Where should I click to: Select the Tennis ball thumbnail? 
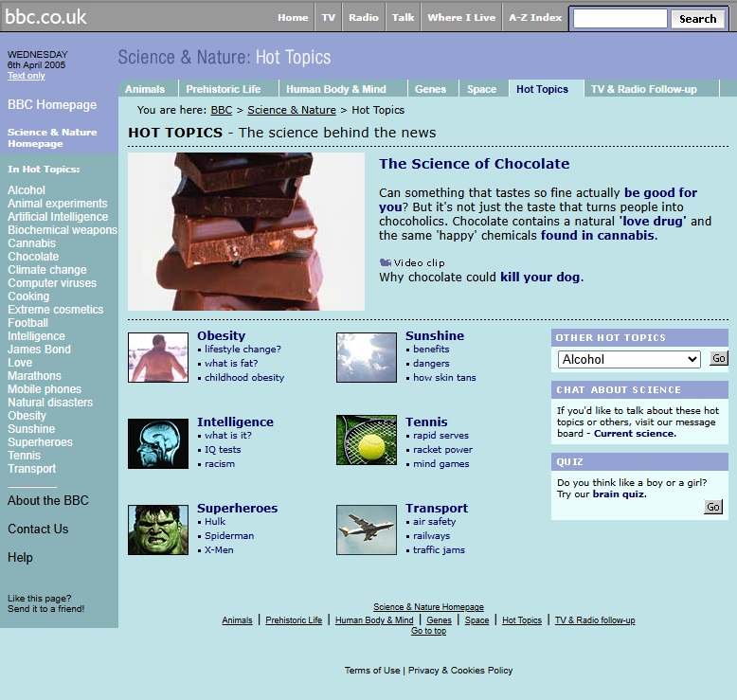(367, 440)
